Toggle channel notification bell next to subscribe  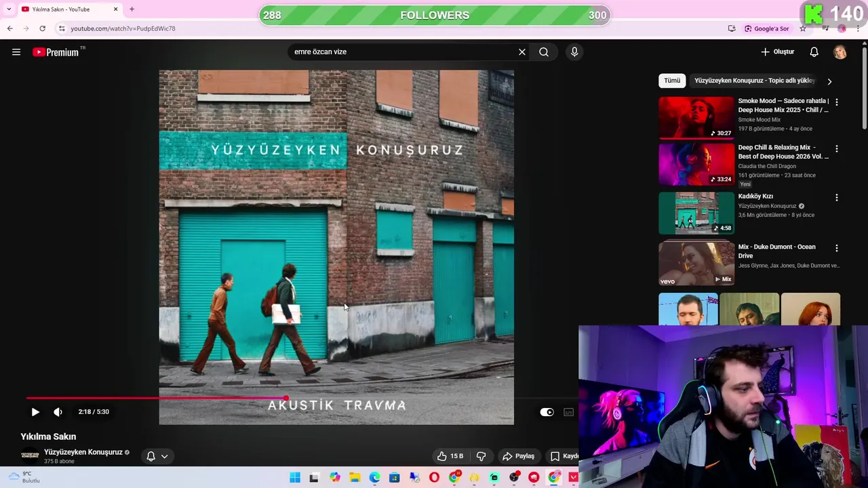[x=151, y=456]
